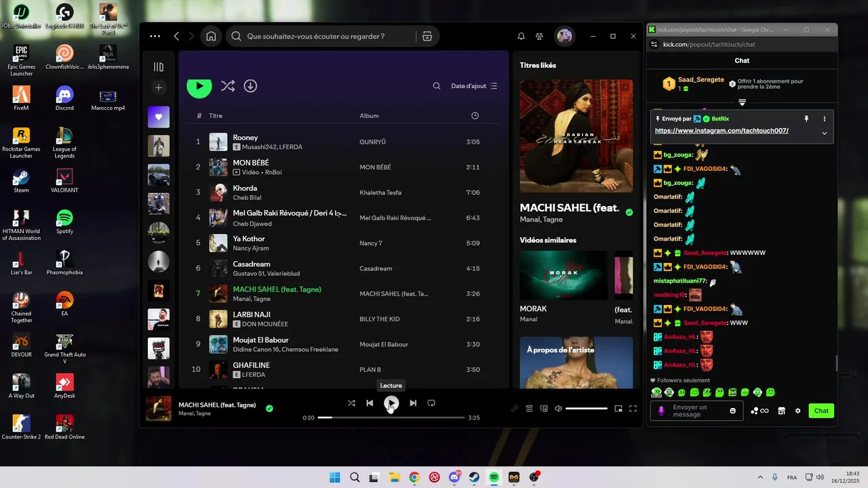Click the song progress bar
Image resolution: width=868 pixels, height=488 pixels.
point(391,418)
